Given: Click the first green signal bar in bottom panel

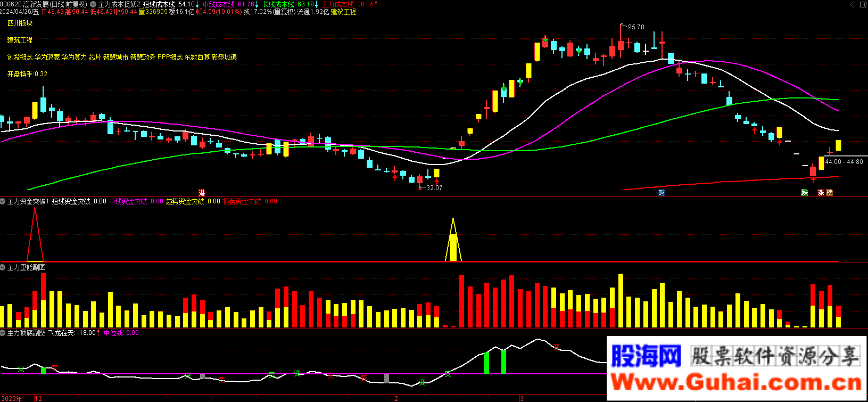Looking at the screenshot, I should pyautogui.click(x=44, y=370).
